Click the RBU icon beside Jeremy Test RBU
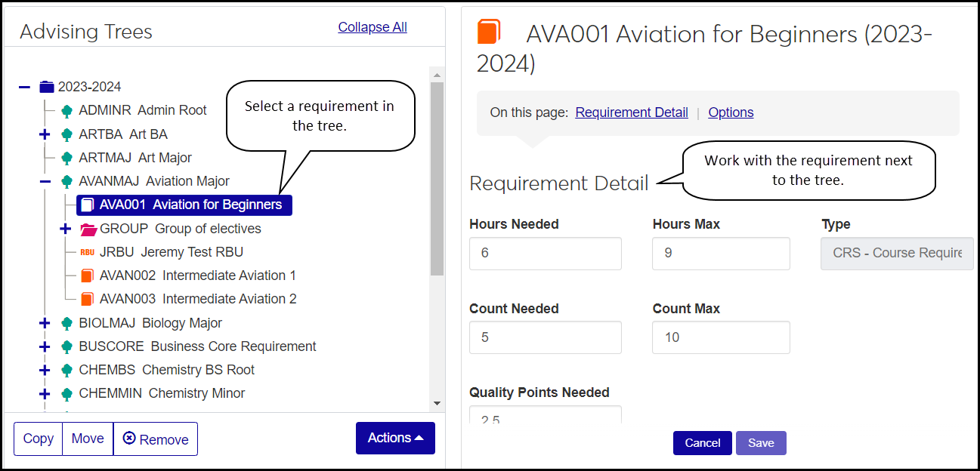Viewport: 980px width, 471px height. tap(88, 252)
